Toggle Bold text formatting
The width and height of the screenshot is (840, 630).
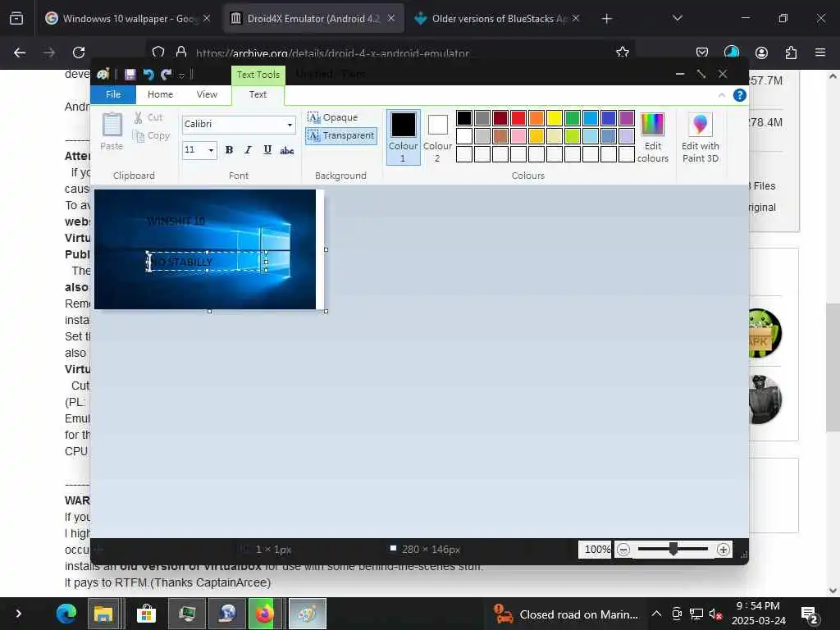pyautogui.click(x=230, y=150)
